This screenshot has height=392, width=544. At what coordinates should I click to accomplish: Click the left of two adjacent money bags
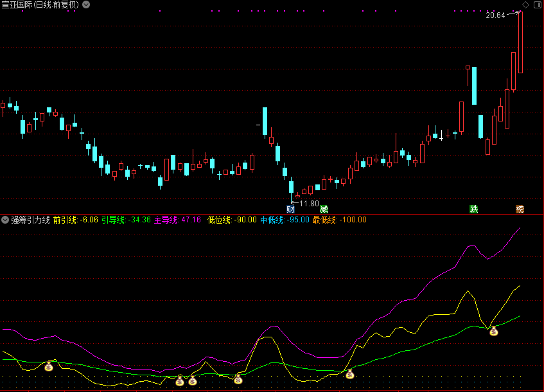point(179,381)
